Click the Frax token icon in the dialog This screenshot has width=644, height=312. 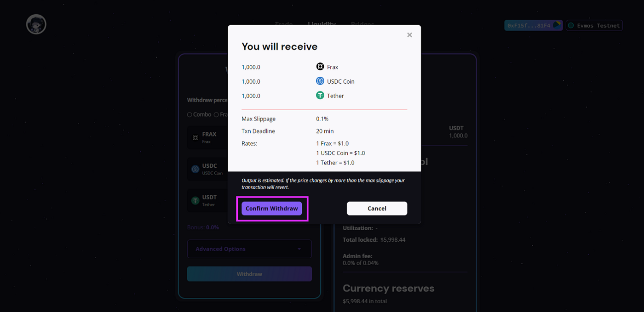coord(320,67)
